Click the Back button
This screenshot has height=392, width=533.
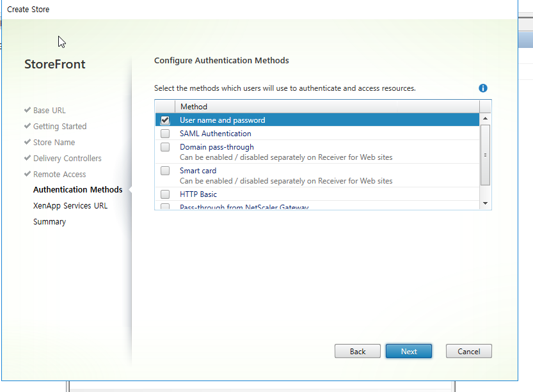tap(358, 351)
